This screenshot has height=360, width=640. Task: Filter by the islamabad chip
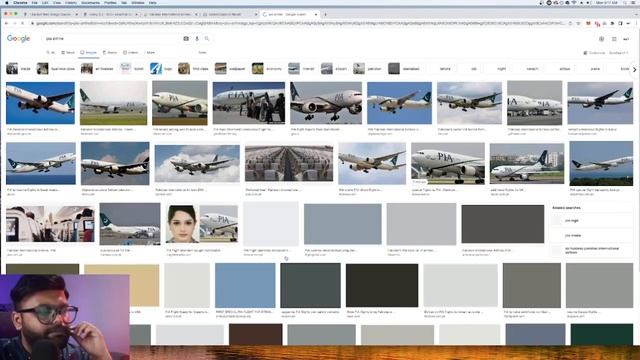[x=404, y=69]
